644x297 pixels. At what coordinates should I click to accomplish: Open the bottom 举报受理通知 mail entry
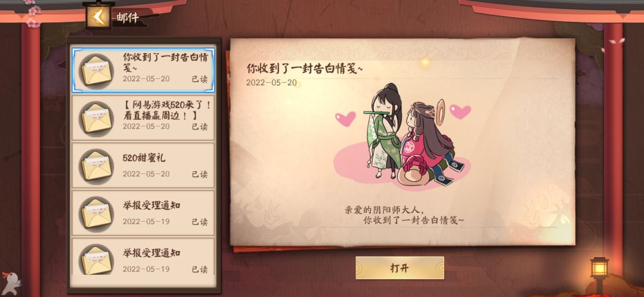pos(143,256)
